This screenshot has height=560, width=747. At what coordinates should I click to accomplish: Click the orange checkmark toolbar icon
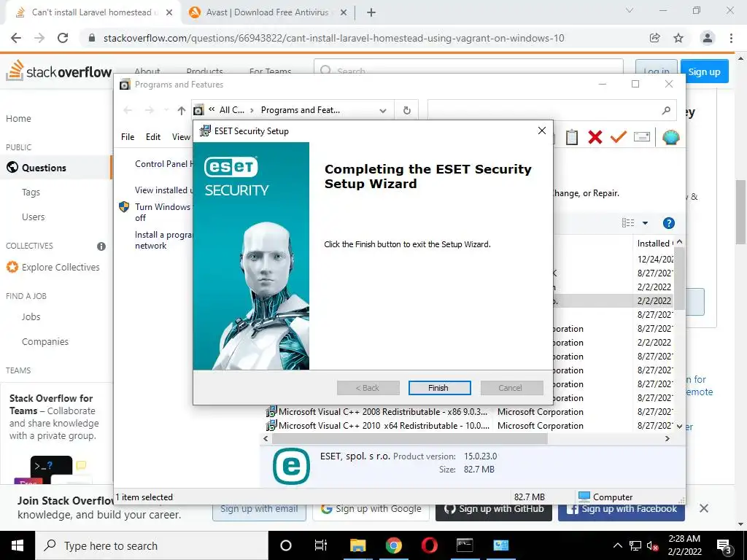point(618,137)
